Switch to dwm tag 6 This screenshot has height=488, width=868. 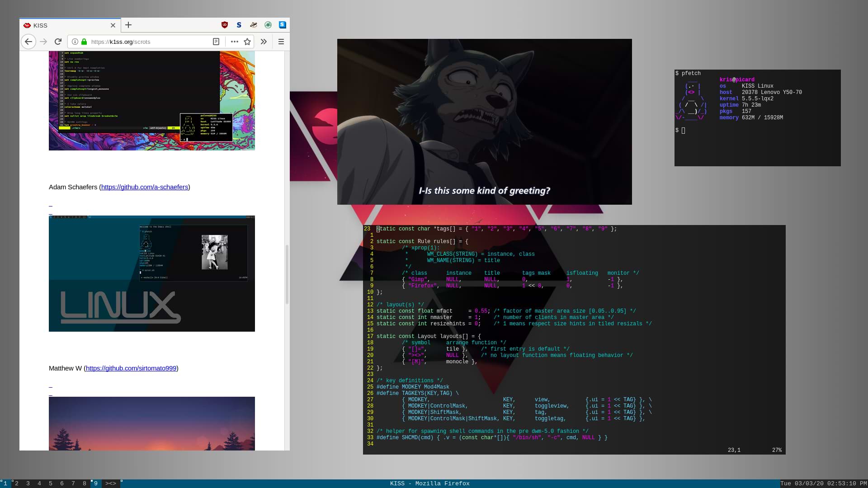[x=62, y=483]
